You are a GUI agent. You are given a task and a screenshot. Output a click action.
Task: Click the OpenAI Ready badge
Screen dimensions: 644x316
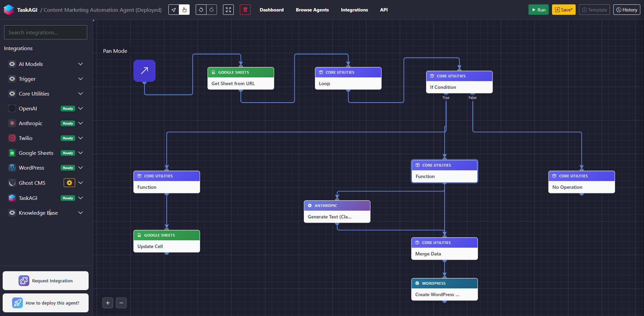tap(68, 108)
